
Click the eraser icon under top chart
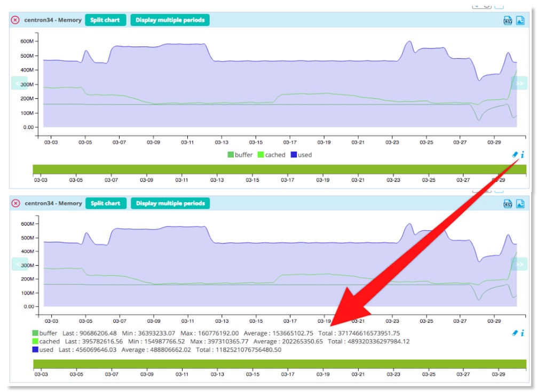[515, 155]
